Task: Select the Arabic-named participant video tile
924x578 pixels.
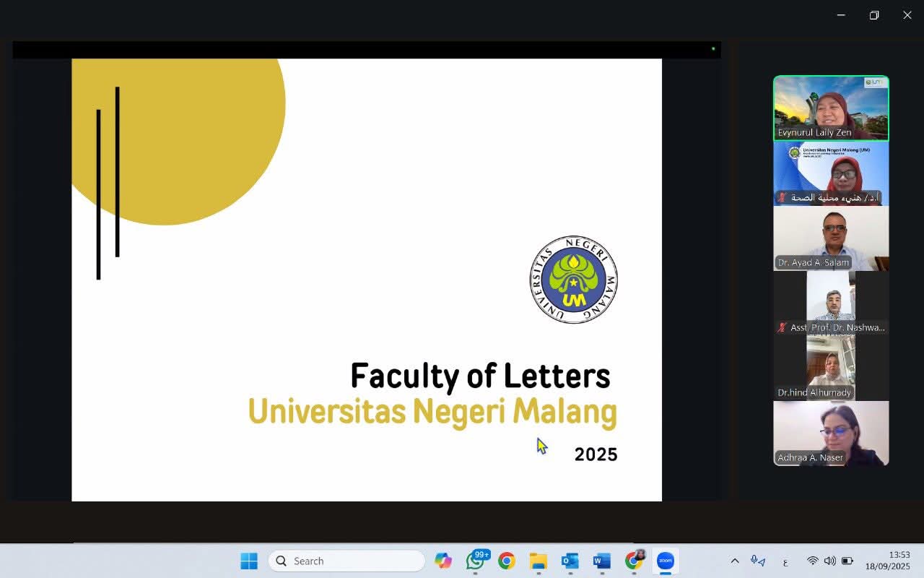Action: tap(831, 173)
